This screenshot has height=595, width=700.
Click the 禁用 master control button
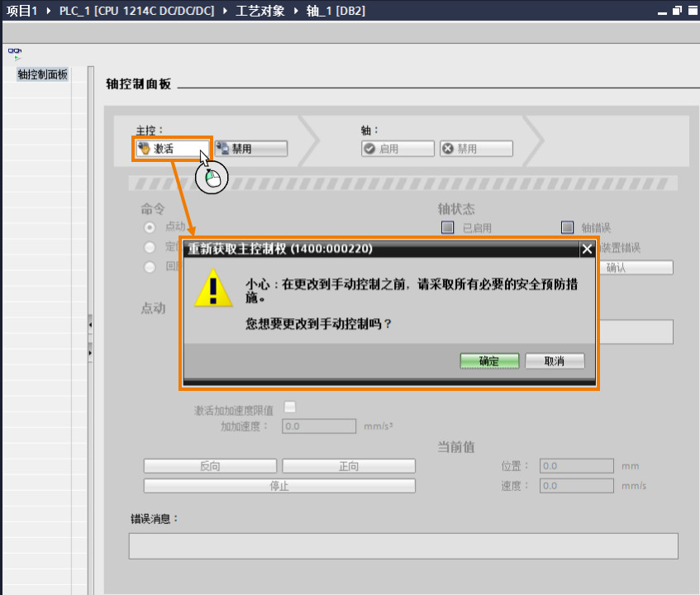[251, 149]
